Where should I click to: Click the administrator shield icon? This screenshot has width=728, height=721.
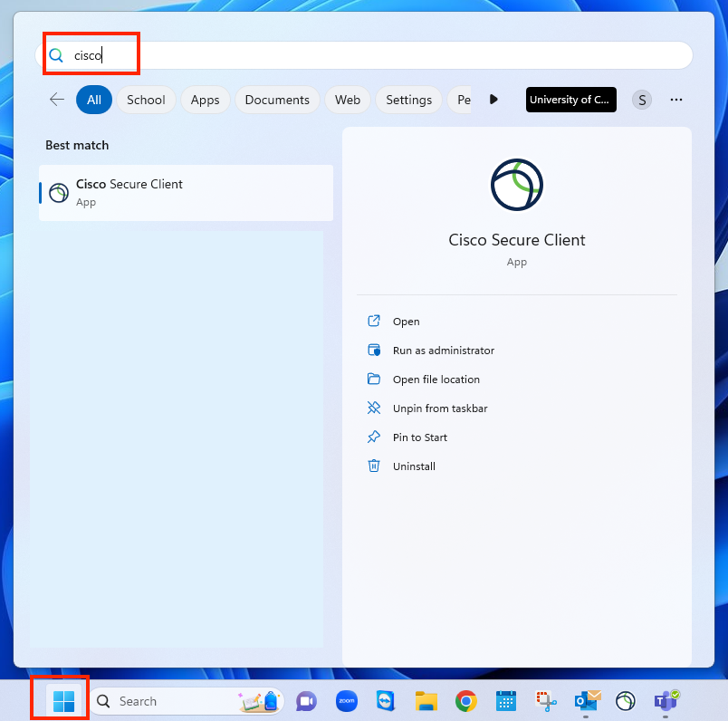coord(374,350)
